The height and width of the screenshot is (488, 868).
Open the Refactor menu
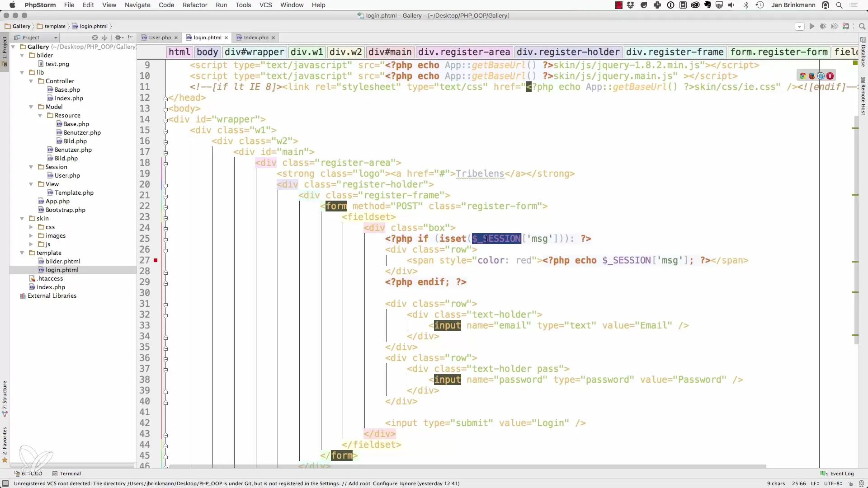click(195, 5)
